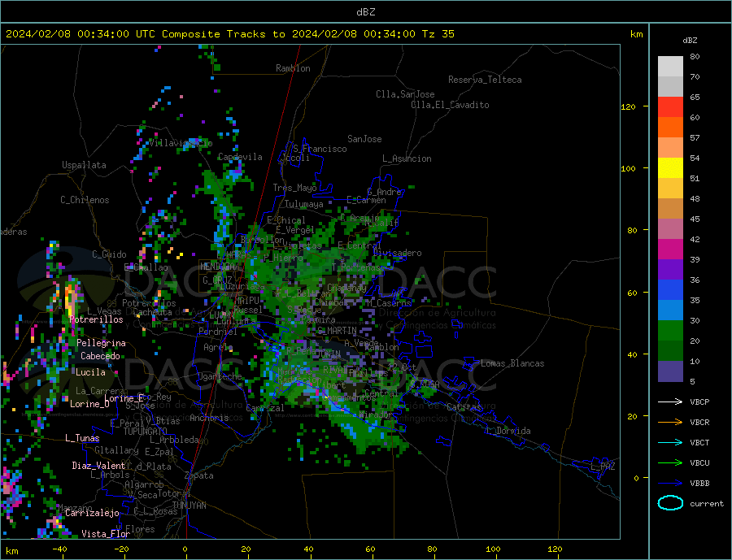The image size is (732, 560).
Task: Click the orange VBCR arrow in legend
Action: click(670, 423)
